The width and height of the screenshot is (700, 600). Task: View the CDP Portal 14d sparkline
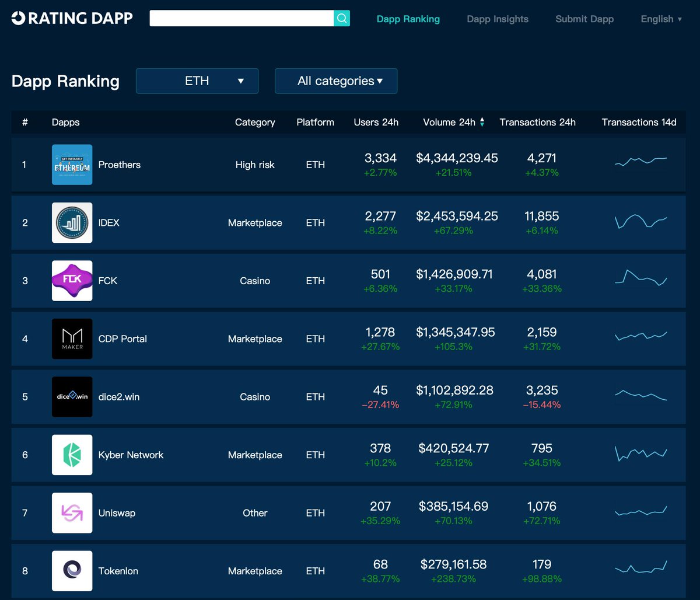[641, 336]
